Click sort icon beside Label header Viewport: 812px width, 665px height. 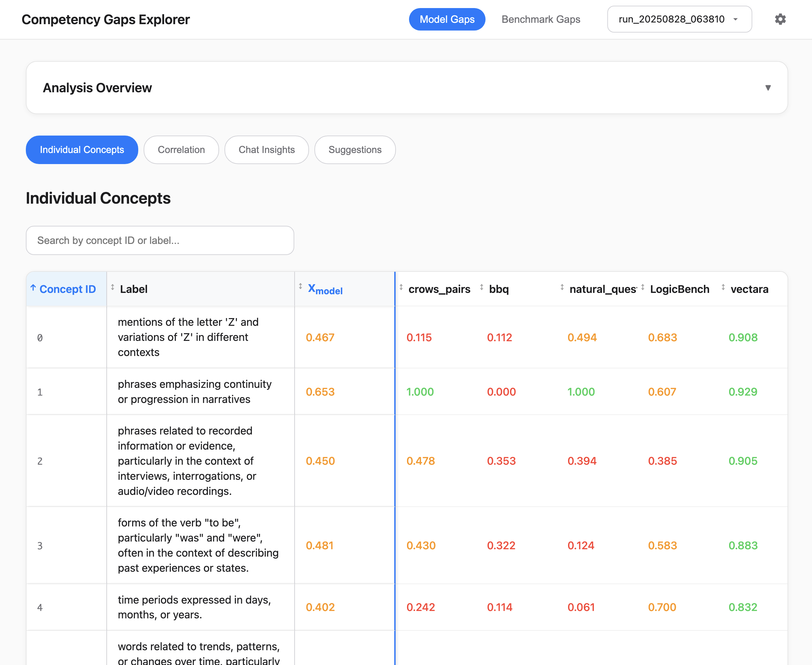113,287
